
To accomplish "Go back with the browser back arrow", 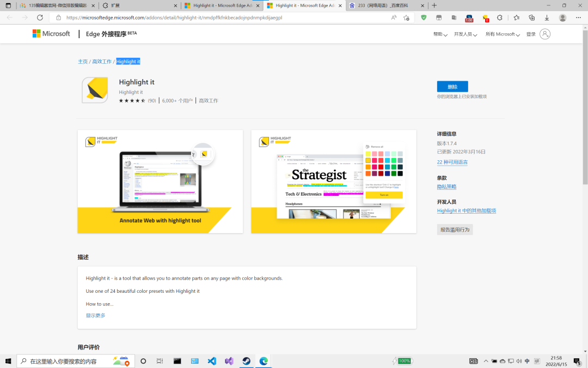I will coord(10,17).
